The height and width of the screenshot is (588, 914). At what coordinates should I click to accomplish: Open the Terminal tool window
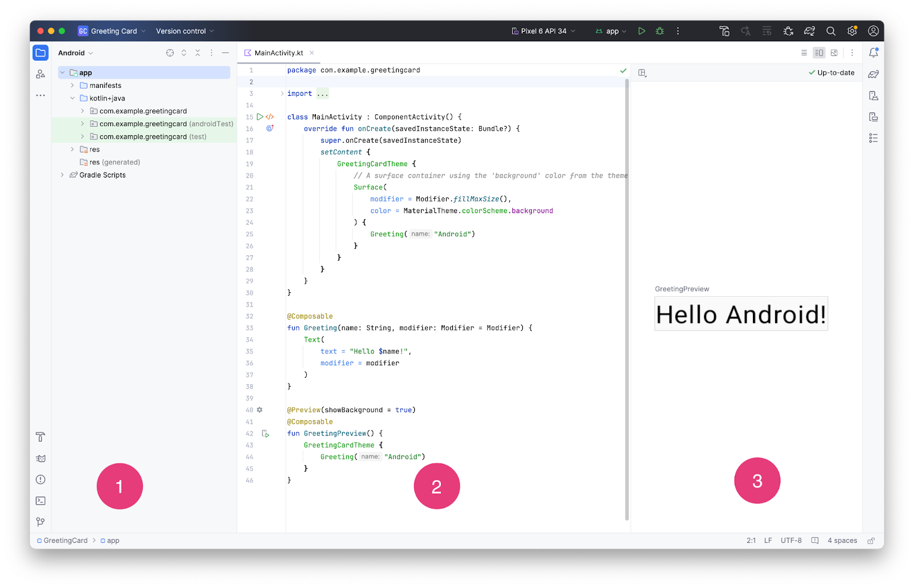point(41,501)
